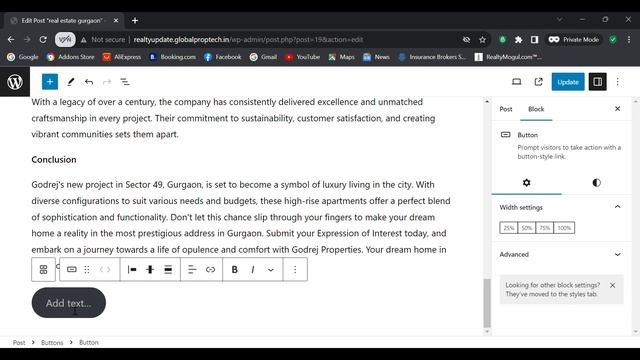Open the Gmail bookmark

[x=263, y=57]
